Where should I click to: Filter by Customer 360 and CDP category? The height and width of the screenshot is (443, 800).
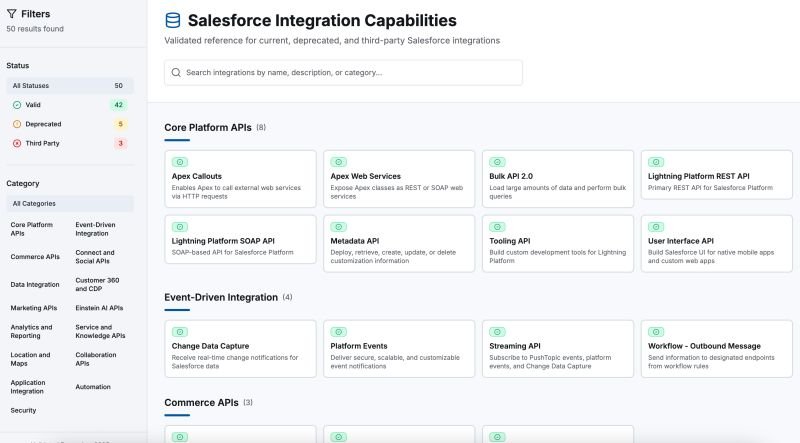(x=97, y=284)
